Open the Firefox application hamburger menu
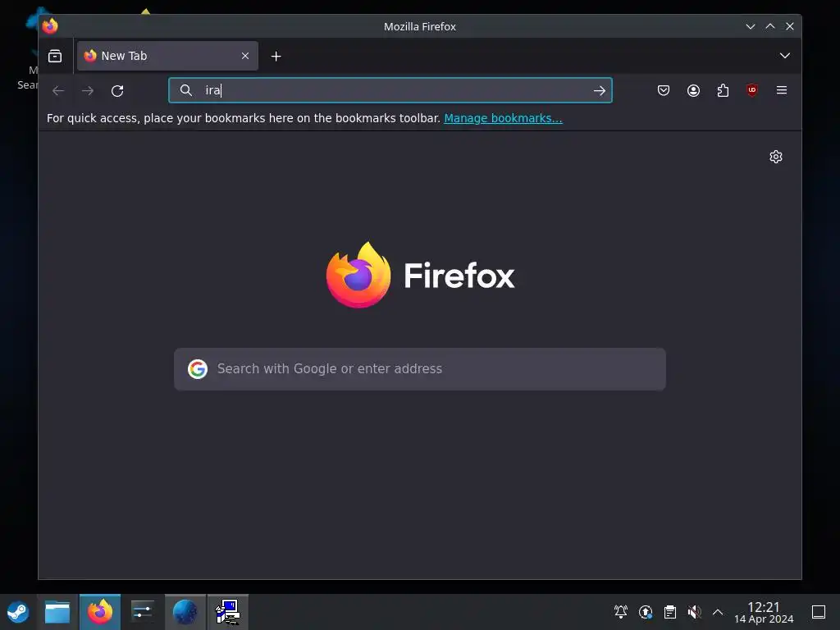Screen dimensions: 840x630 pyautogui.click(x=782, y=90)
